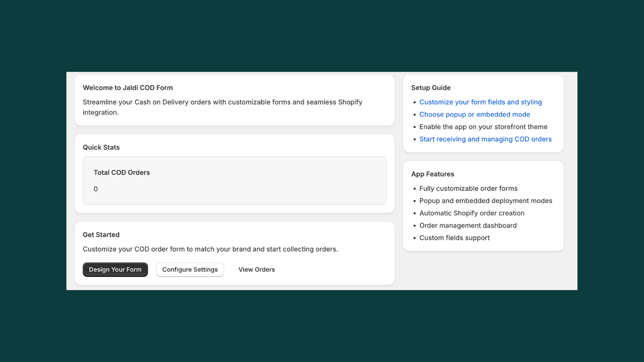Open Start receiving and managing COD orders

pos(485,139)
